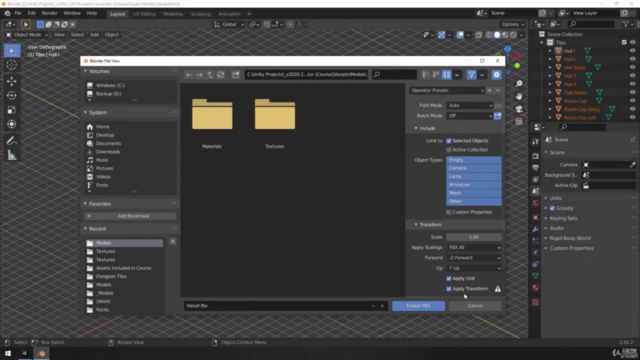Image resolution: width=640 pixels, height=360 pixels.
Task: Select the Scale tool
Action: pyautogui.click(x=11, y=110)
